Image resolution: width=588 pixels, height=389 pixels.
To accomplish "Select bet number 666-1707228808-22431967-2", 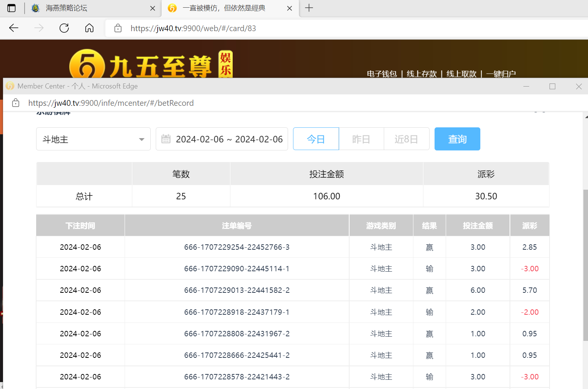I will [x=237, y=334].
